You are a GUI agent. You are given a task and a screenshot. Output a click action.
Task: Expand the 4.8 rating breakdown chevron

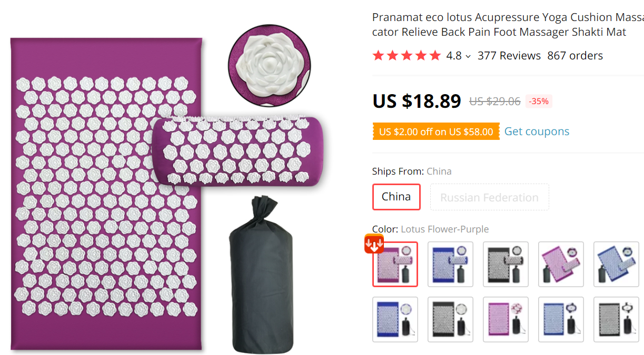coord(468,56)
